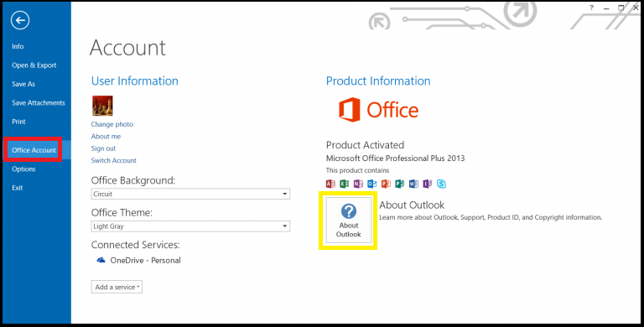
Task: Click the PowerPoint icon under product contains
Action: click(386, 184)
